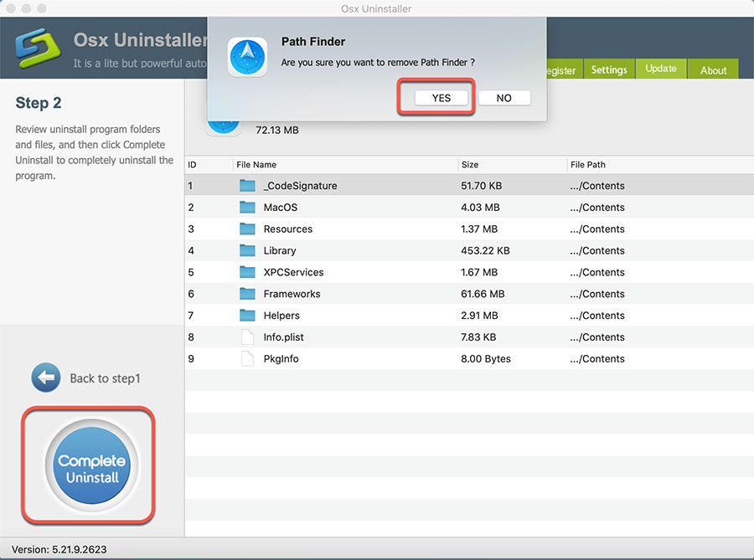The image size is (754, 560).
Task: Click the PkgInfo file icon
Action: [x=245, y=358]
